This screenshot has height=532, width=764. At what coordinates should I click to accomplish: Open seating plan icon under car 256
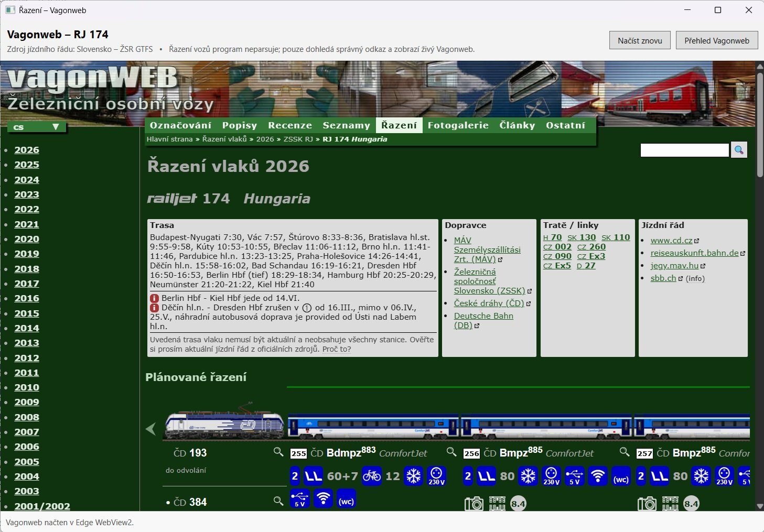(x=497, y=504)
